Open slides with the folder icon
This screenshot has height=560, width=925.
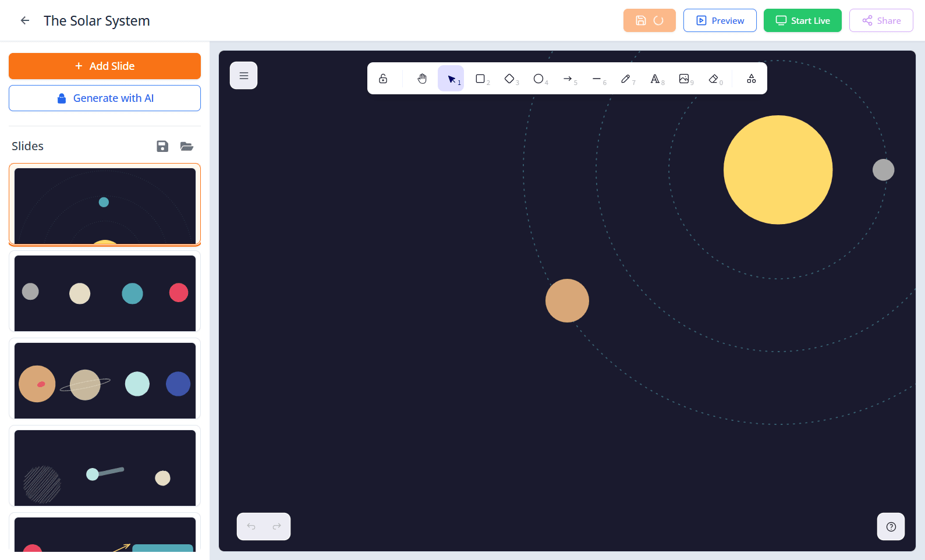186,146
